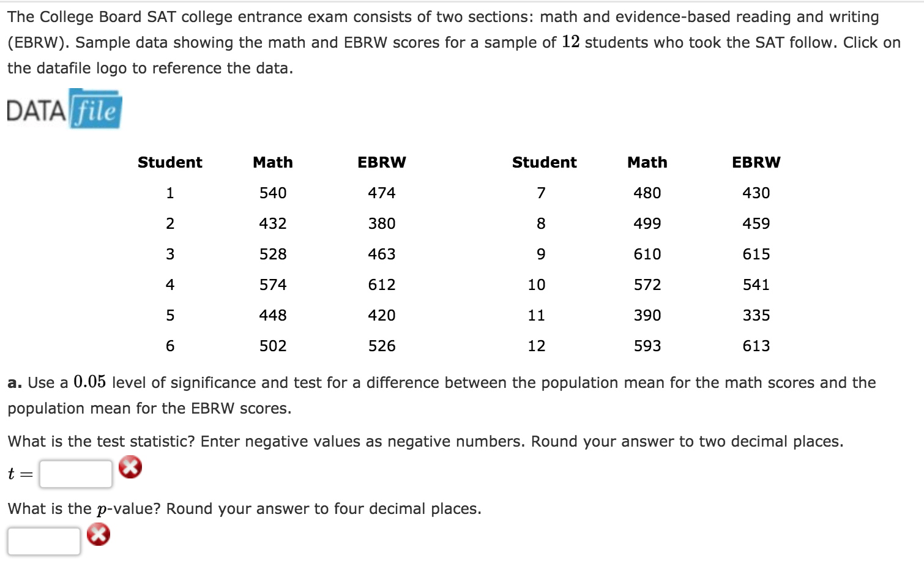This screenshot has height=569, width=924.
Task: Click the 0.05 significance level value
Action: 90,382
